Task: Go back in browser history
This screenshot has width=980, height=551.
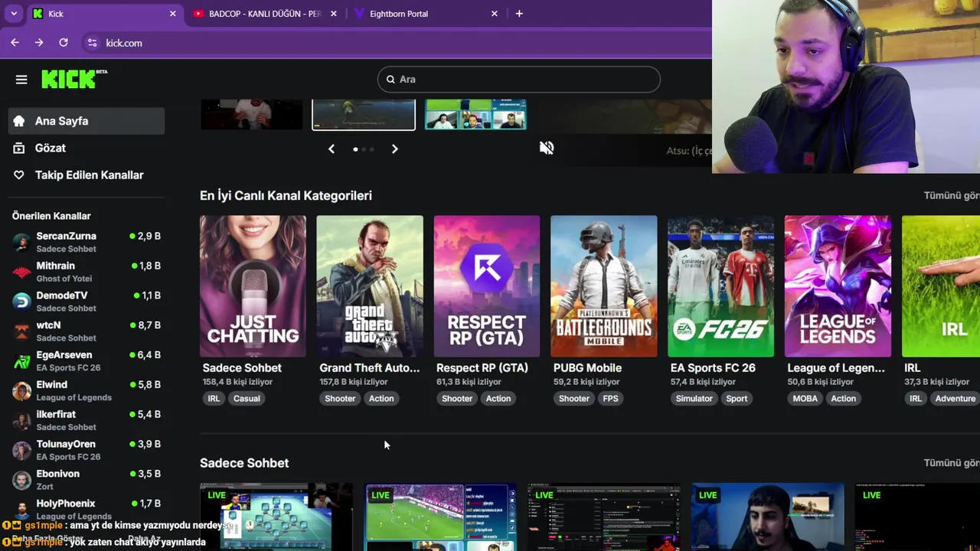Action: coord(15,43)
